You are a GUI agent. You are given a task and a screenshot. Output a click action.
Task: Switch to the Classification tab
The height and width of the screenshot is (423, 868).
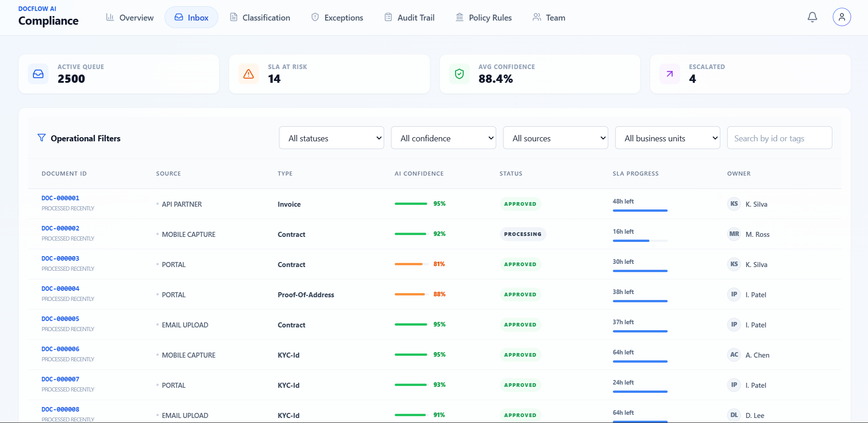pos(260,17)
